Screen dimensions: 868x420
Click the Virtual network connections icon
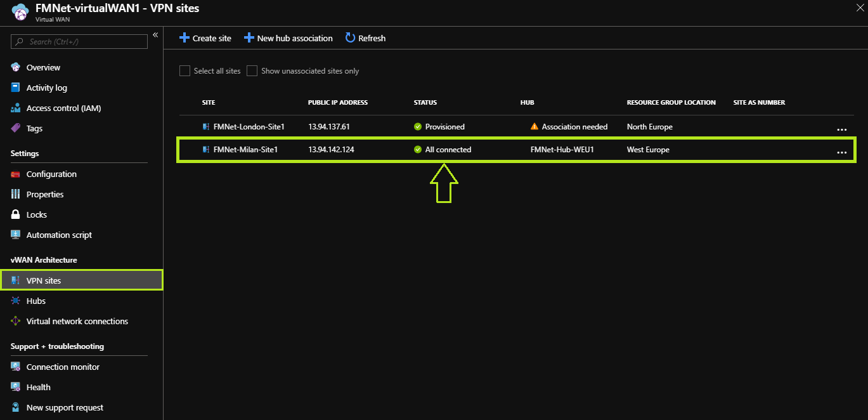pos(16,321)
